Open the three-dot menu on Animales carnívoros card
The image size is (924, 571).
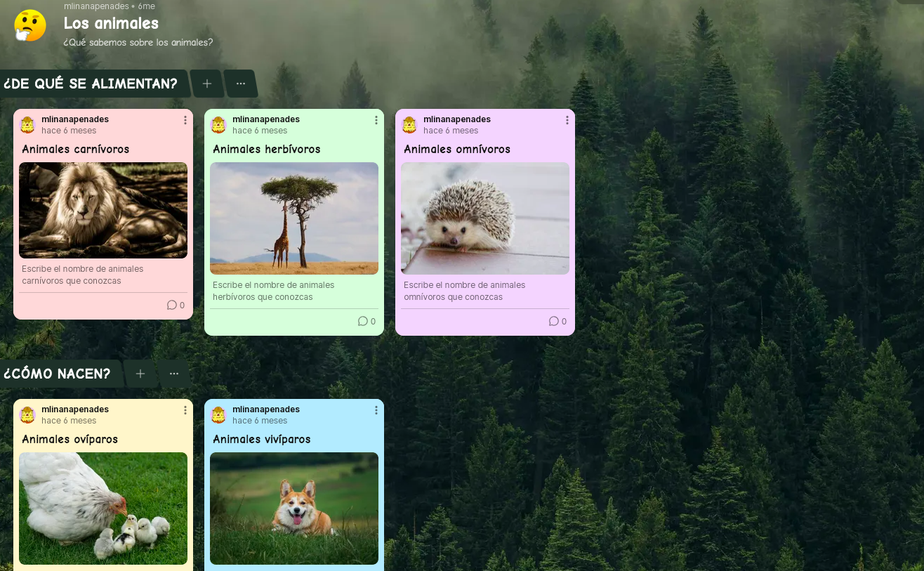185,120
